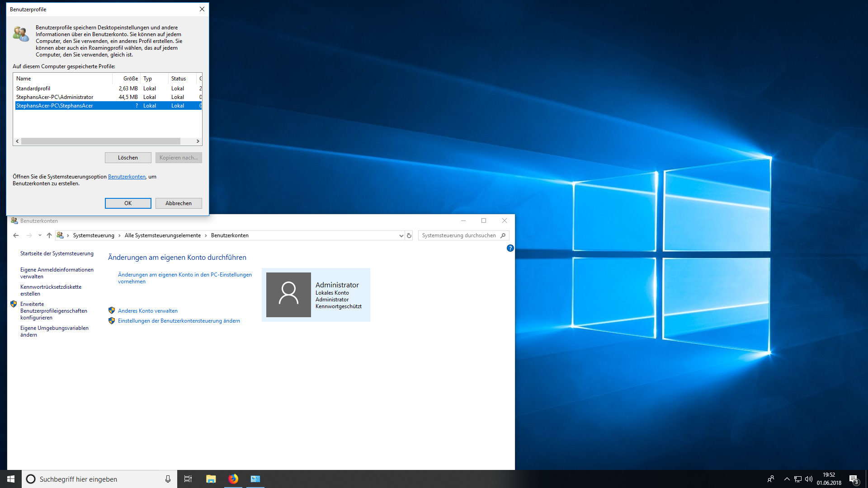Open the volume control in system tray
Viewport: 868px width, 488px height.
[809, 479]
